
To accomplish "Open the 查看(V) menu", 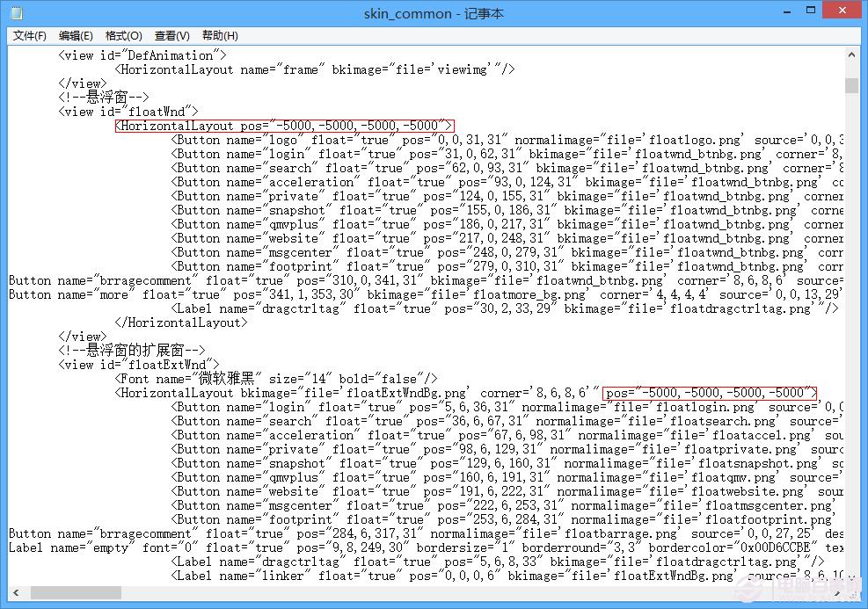I will (x=171, y=35).
